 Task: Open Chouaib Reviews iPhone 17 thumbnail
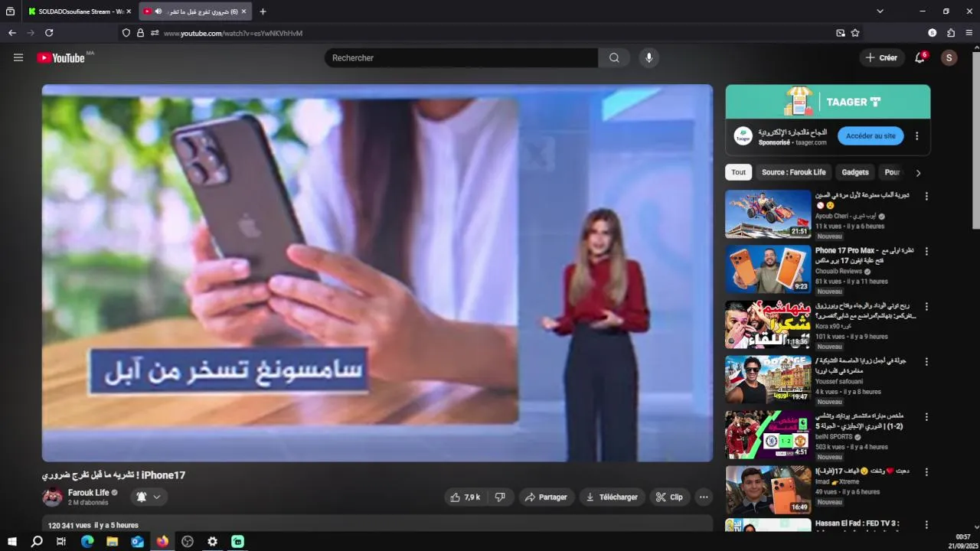[x=768, y=269]
